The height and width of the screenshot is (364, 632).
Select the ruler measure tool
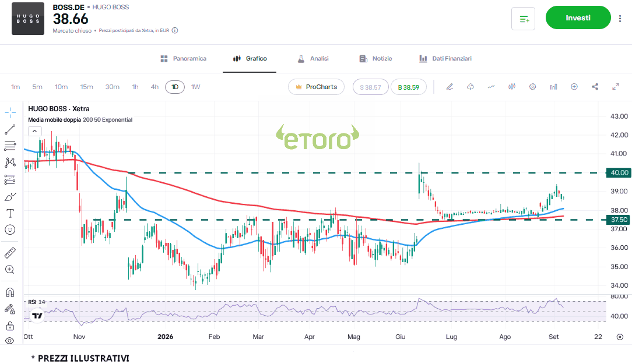[x=10, y=253]
